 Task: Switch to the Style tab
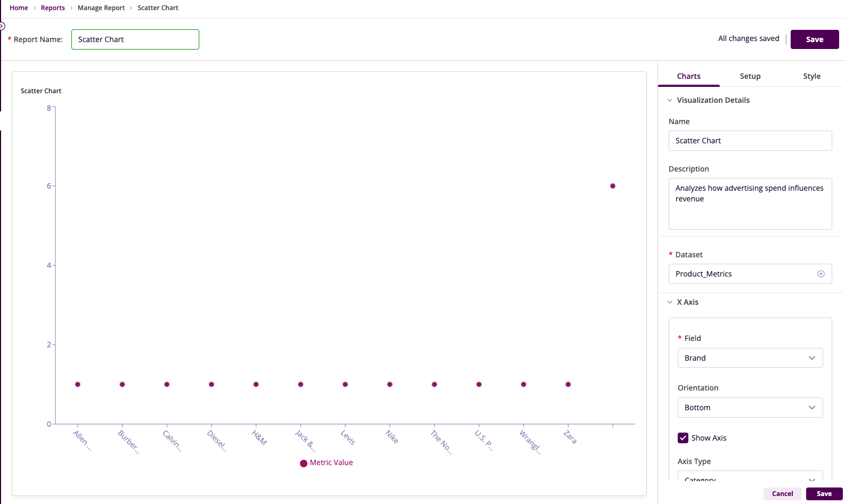point(812,76)
